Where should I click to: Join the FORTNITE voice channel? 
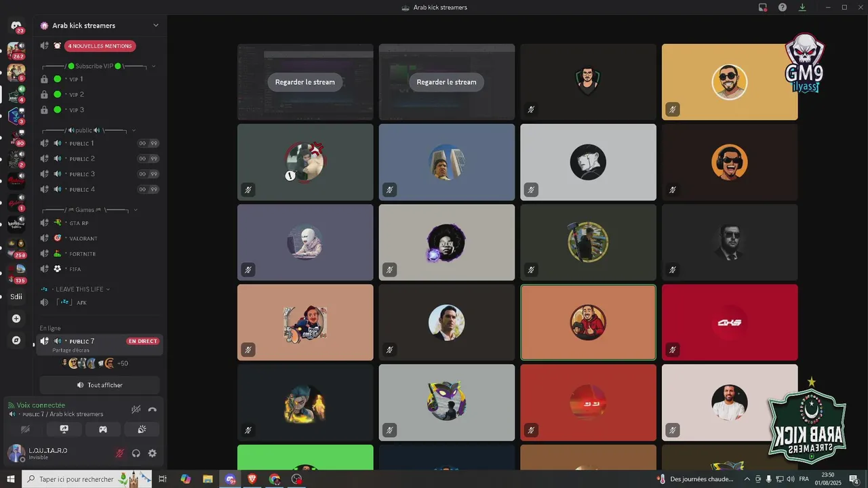[100, 254]
